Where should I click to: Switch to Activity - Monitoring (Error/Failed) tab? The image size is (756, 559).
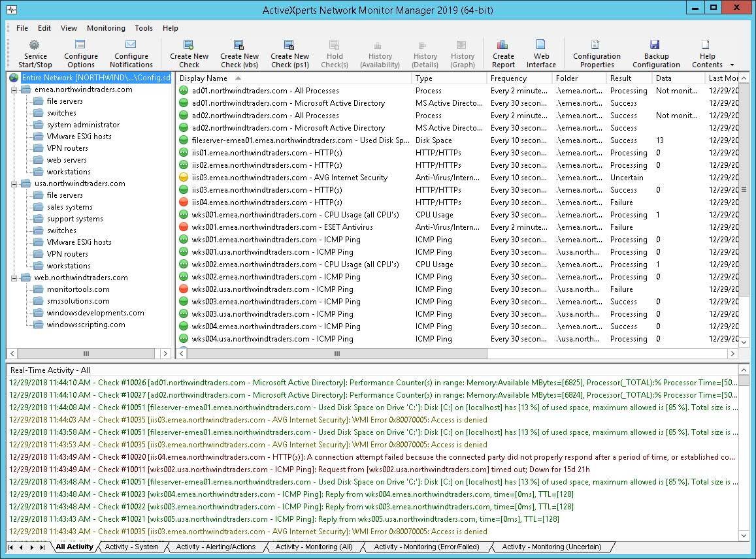[x=426, y=547]
